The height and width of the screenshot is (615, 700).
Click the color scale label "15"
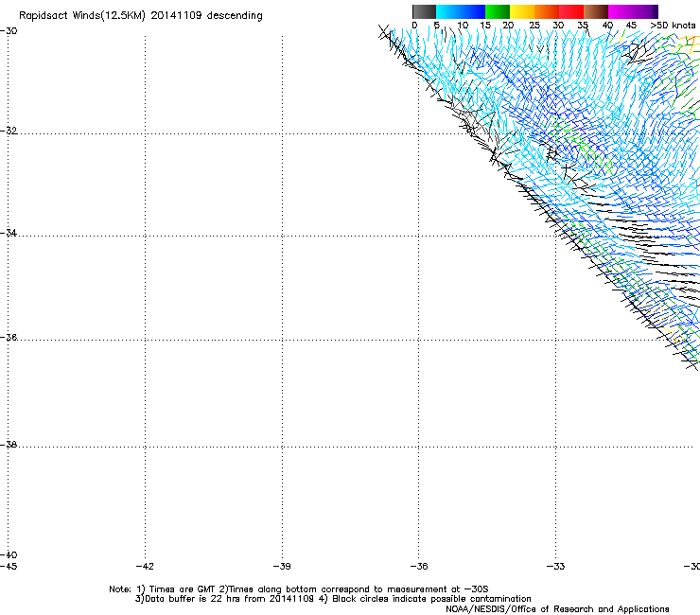click(x=485, y=26)
